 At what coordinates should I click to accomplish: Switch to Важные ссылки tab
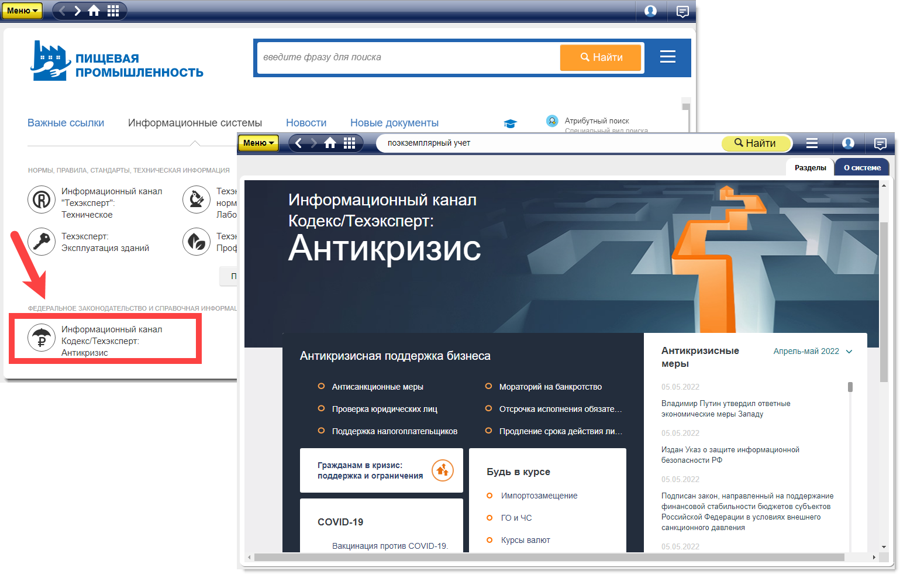pos(65,123)
